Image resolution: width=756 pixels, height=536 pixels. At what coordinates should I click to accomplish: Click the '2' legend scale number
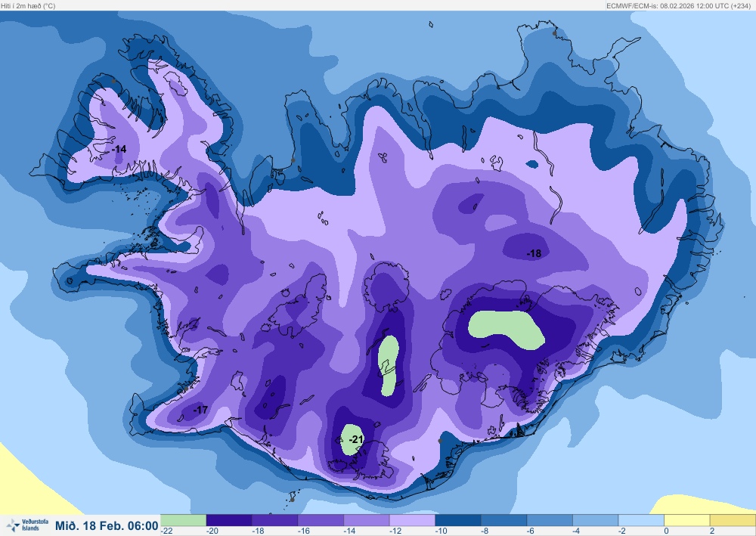coord(711,531)
